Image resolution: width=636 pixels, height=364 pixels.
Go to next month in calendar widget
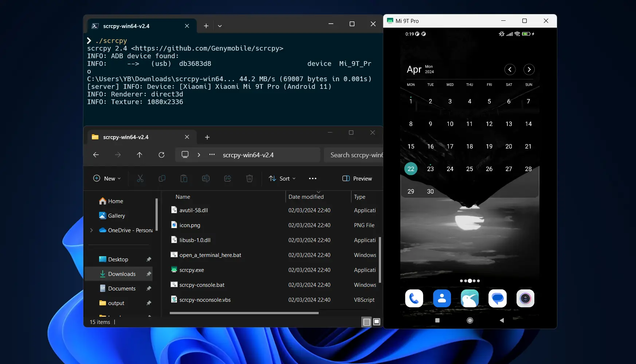[529, 70]
